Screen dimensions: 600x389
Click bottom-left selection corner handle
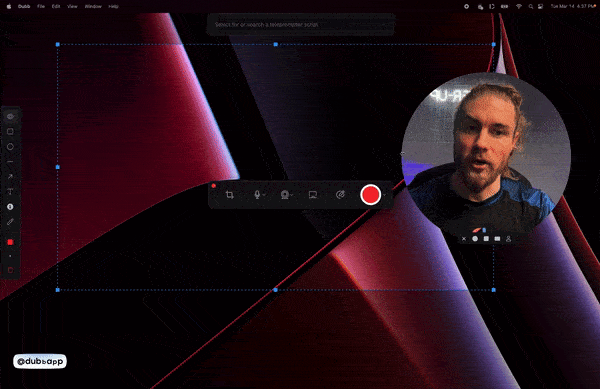58,290
